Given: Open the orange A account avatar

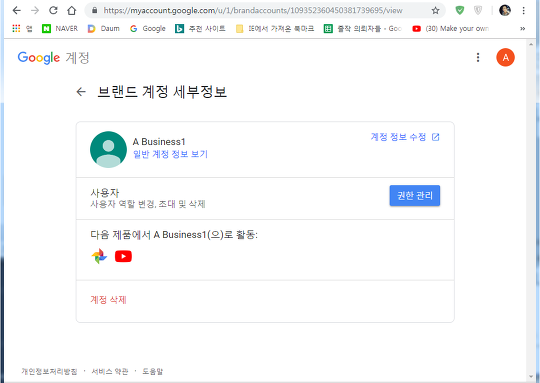Looking at the screenshot, I should tap(505, 57).
